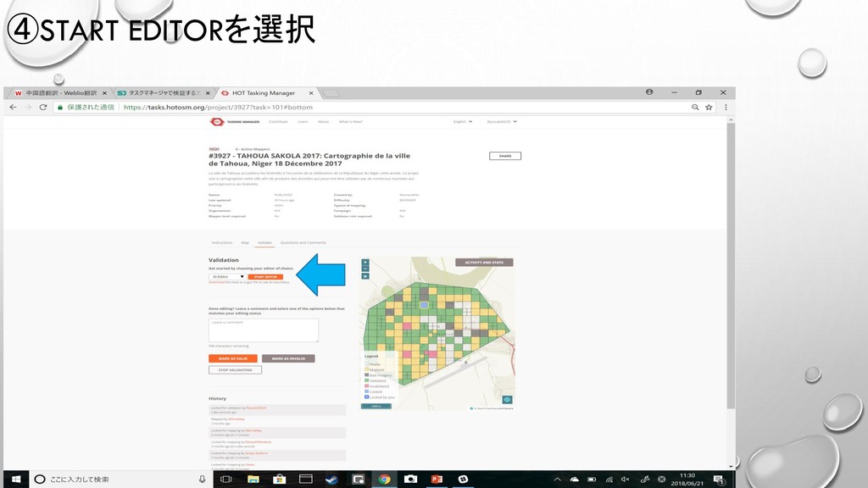
Task: Expand the English language dropdown
Action: pos(463,122)
